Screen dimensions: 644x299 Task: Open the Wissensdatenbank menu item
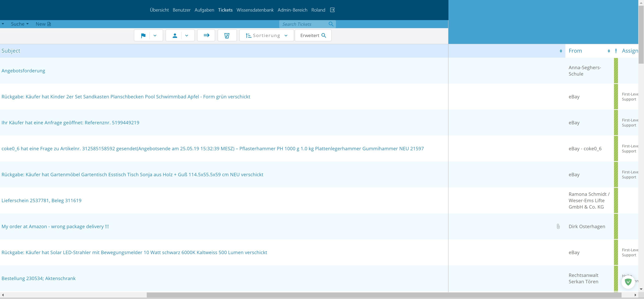pyautogui.click(x=255, y=10)
